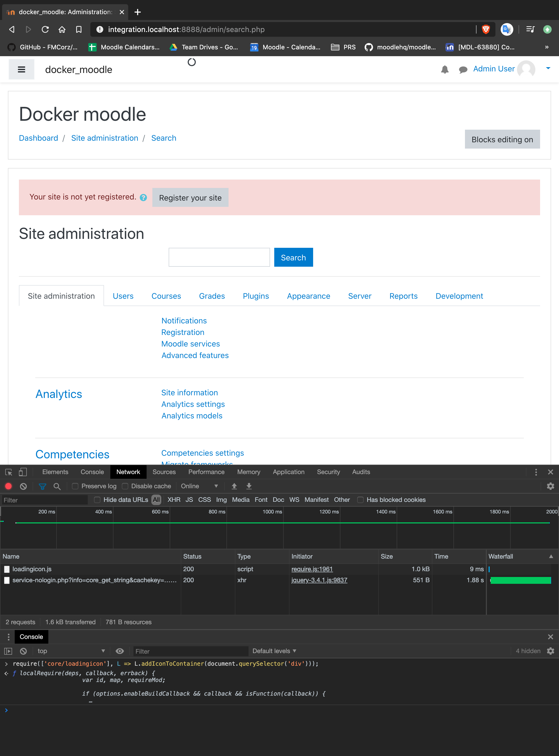Toggle the network filter funnel icon
This screenshot has width=559, height=756.
(x=42, y=486)
